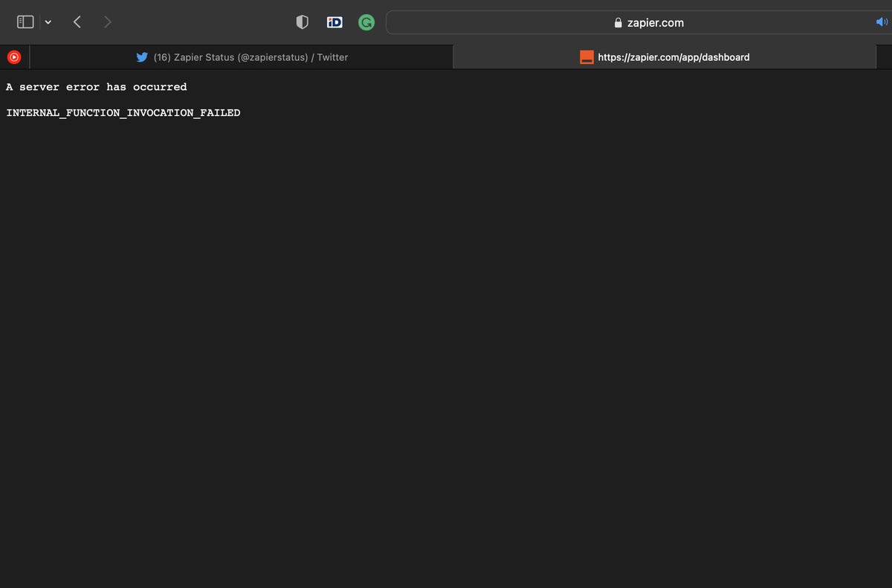Go forward to next page

coord(108,22)
